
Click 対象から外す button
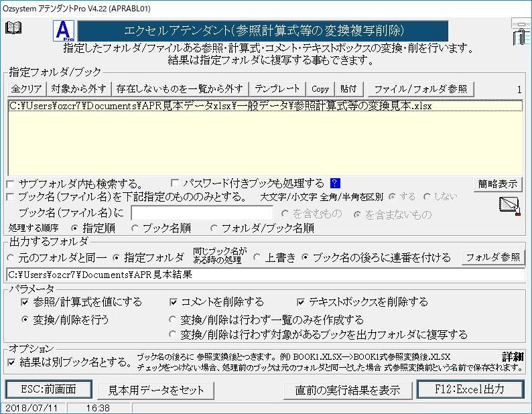[x=78, y=89]
